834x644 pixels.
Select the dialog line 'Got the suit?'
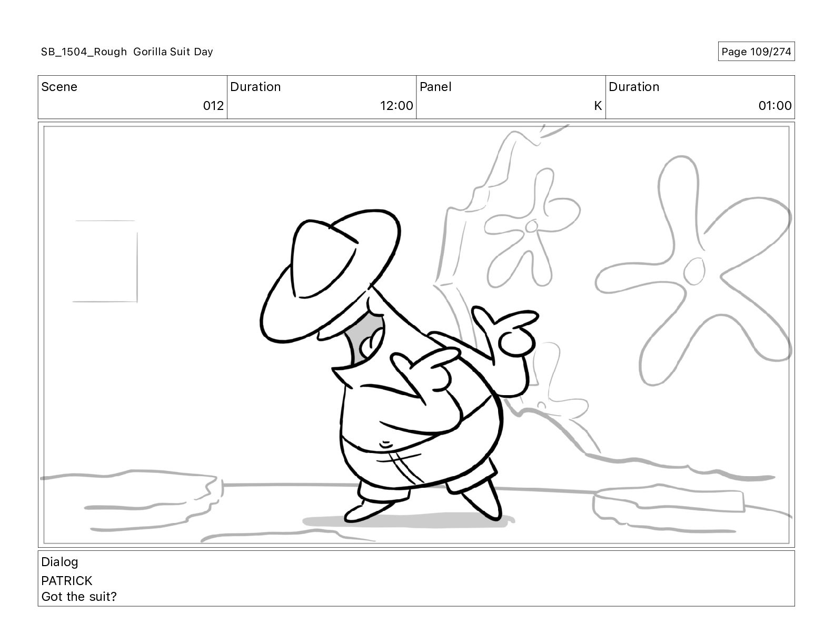[x=79, y=597]
